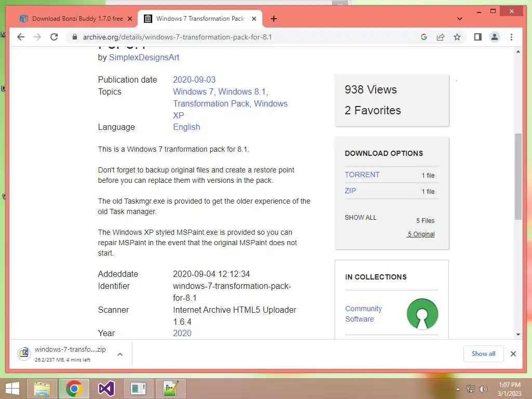This screenshot has height=399, width=532.
Task: Click the Chrome taskbar icon
Action: coord(74,389)
